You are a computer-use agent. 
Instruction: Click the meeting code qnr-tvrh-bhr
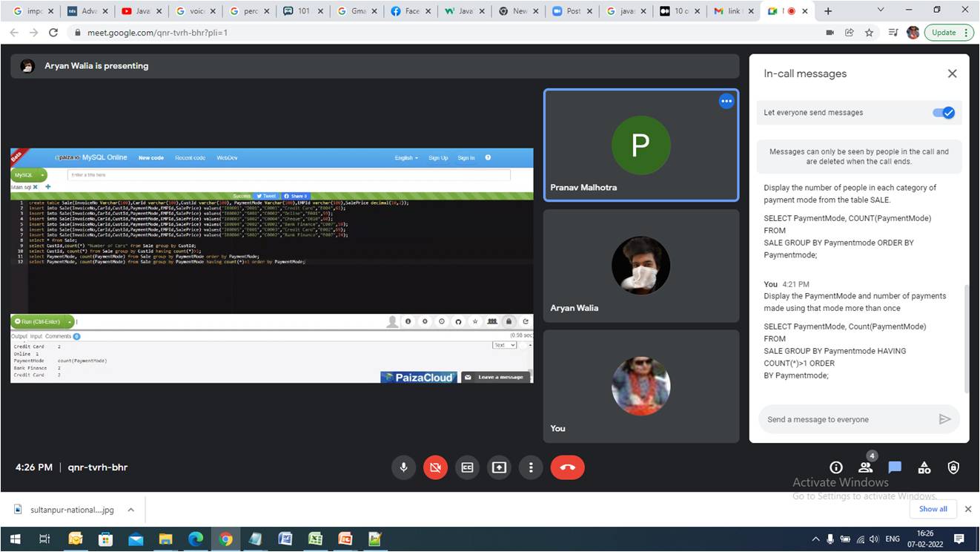point(98,467)
